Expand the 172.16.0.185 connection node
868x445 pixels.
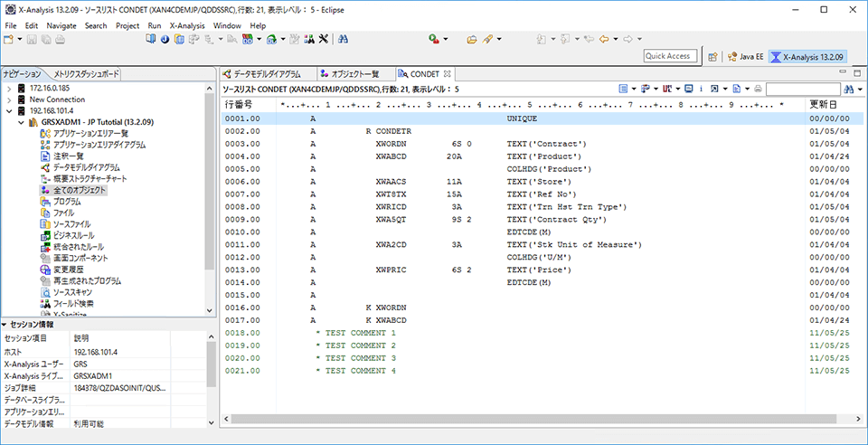9,88
